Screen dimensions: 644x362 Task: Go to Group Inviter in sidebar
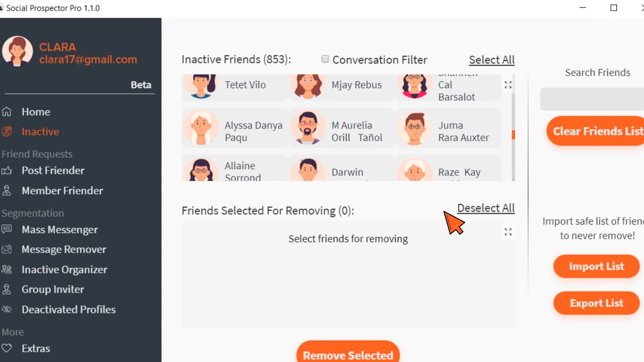point(53,289)
